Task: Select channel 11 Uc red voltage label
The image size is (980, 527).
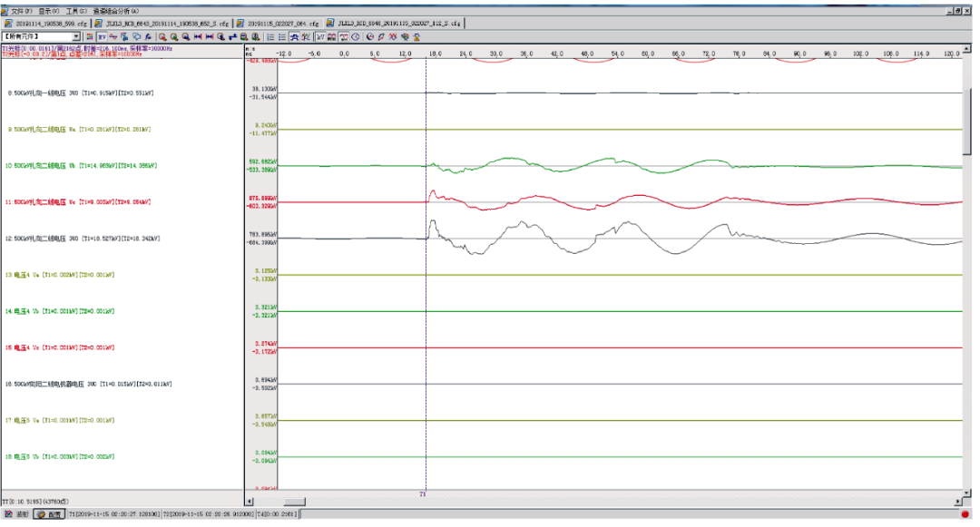Action: tap(78, 201)
